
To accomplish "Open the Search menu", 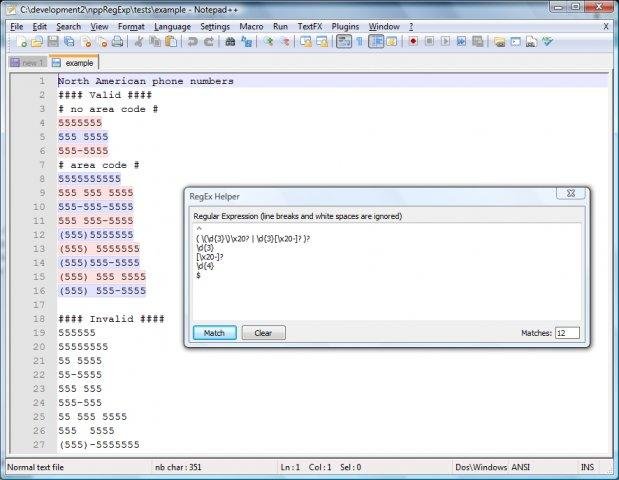I will click(68, 26).
